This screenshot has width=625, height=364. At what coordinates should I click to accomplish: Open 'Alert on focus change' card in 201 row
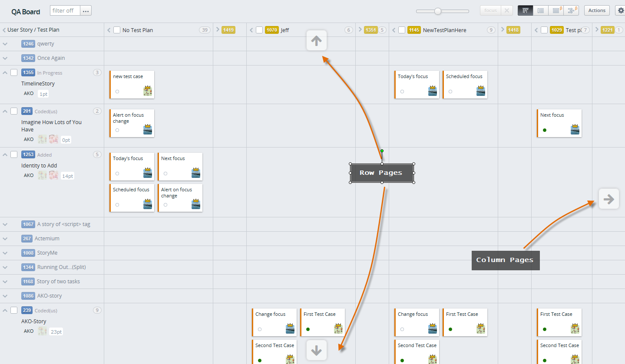132,123
